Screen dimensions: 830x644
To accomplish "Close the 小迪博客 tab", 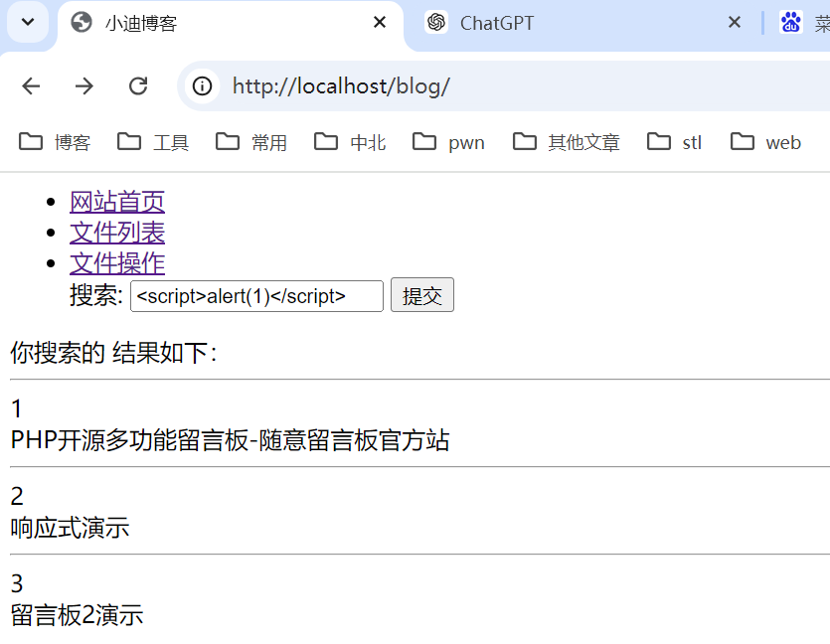I will pos(380,22).
